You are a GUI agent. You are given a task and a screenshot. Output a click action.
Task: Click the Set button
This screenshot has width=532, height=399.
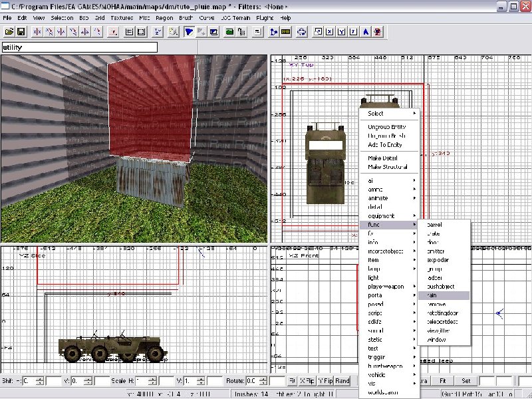pos(466,380)
